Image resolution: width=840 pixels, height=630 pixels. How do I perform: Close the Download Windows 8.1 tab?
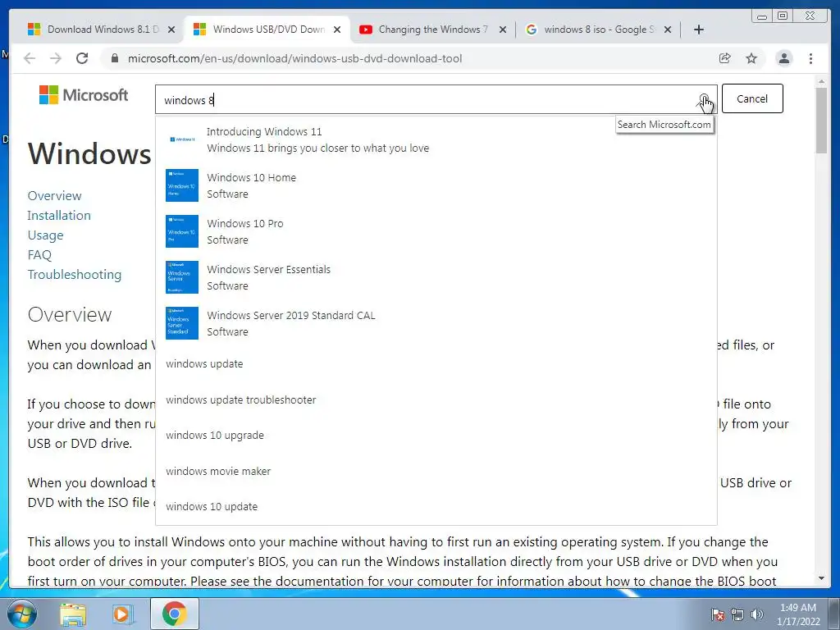coord(171,30)
